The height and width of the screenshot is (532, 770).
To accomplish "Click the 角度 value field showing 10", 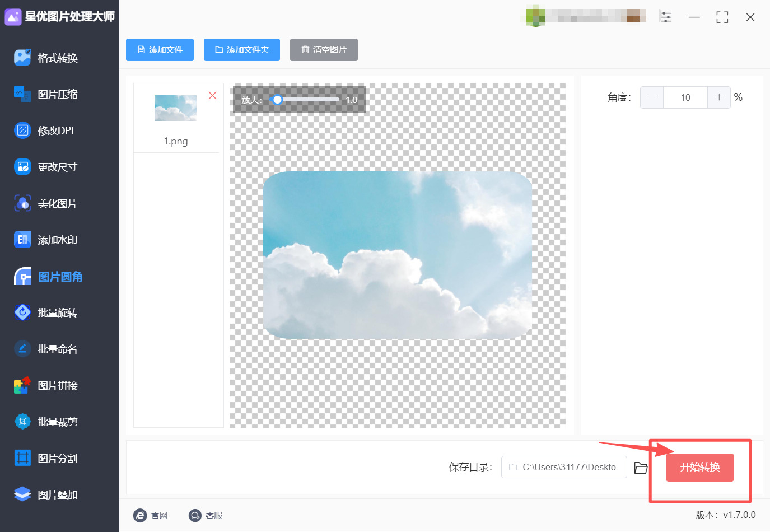I will pyautogui.click(x=685, y=97).
